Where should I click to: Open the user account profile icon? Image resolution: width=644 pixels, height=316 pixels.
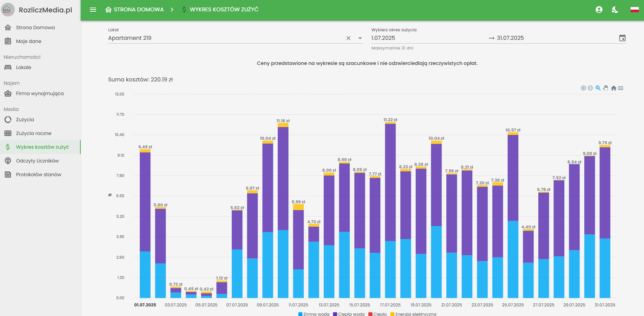[x=599, y=10]
